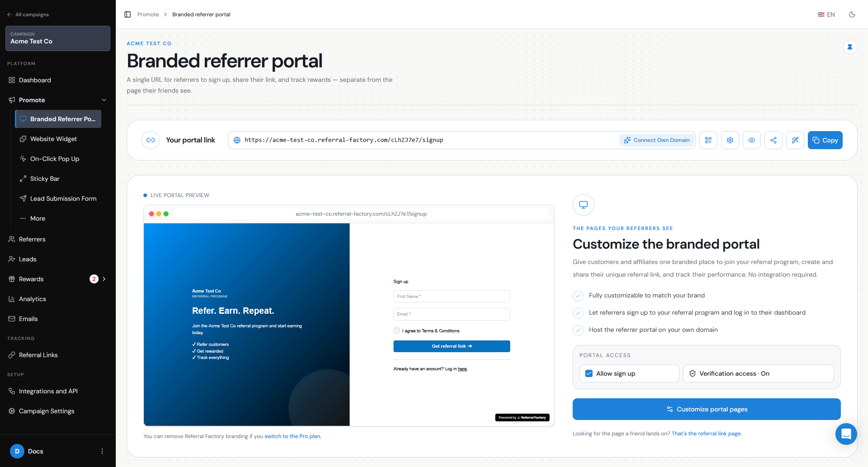Click the preview address bar URL
Image resolution: width=868 pixels, height=467 pixels.
(x=361, y=214)
